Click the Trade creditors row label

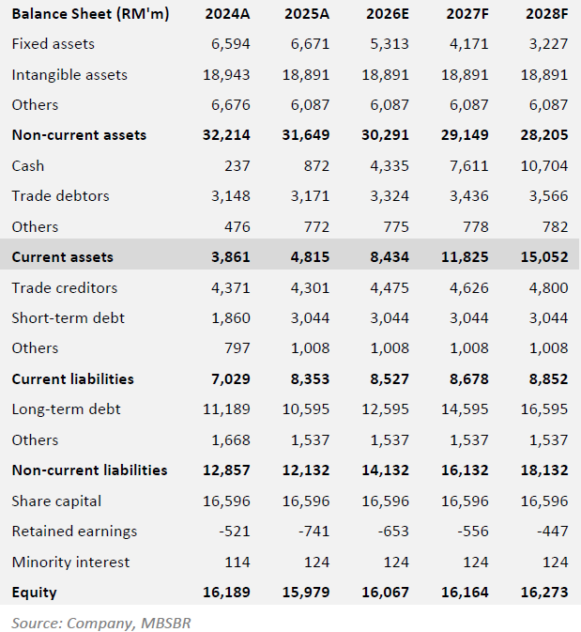pos(65,288)
